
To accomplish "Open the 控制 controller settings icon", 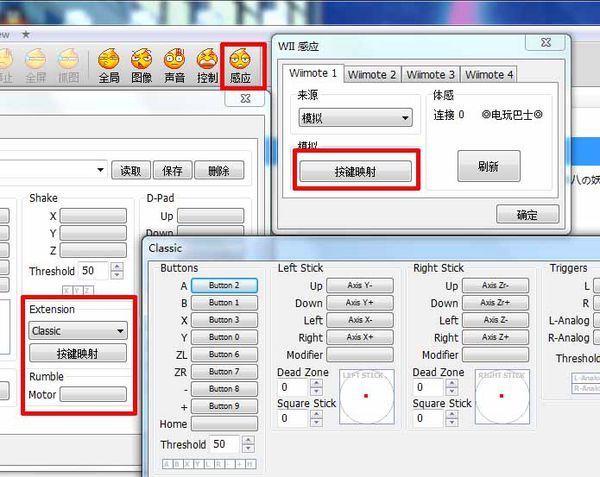I will tap(207, 66).
